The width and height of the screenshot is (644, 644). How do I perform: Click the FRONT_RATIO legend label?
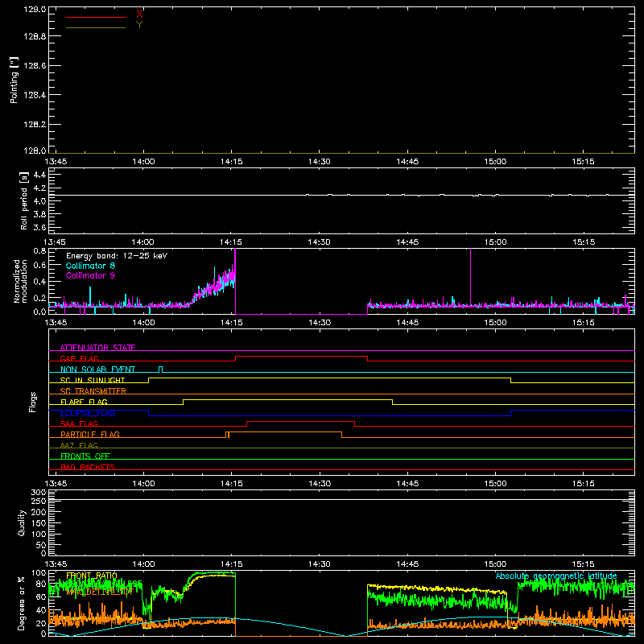pos(92,576)
